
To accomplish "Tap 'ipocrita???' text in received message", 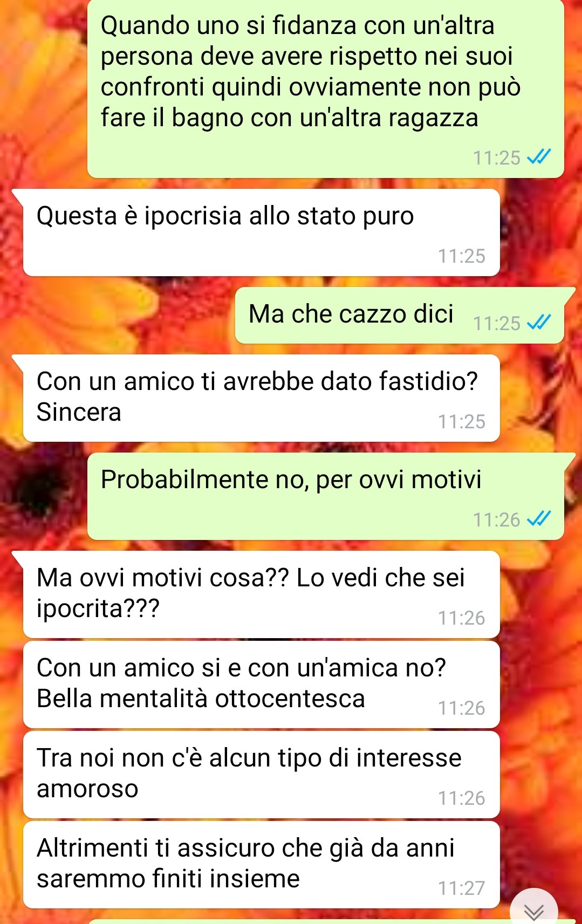I will (98, 609).
